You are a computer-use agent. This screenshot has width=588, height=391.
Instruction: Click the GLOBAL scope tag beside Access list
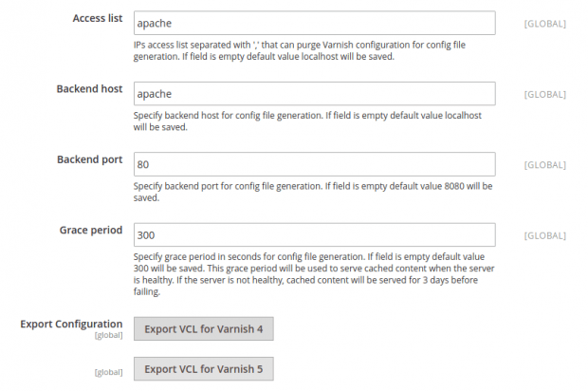(x=545, y=24)
